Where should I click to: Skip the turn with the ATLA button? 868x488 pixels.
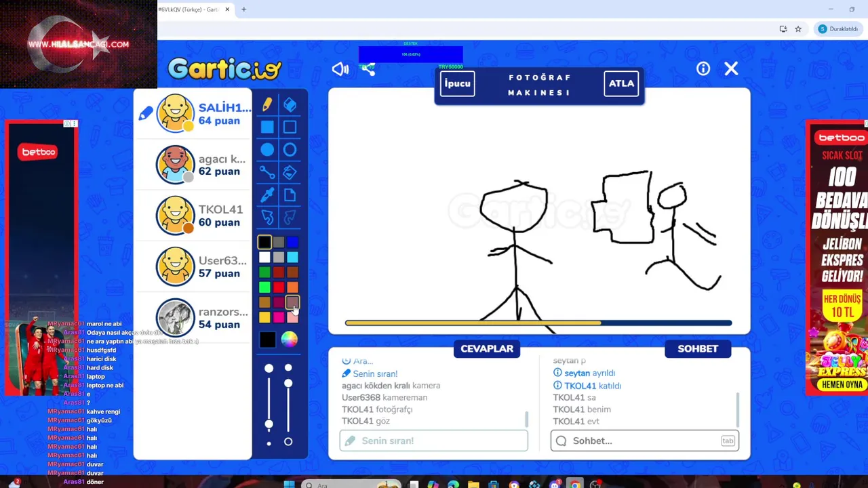[621, 83]
